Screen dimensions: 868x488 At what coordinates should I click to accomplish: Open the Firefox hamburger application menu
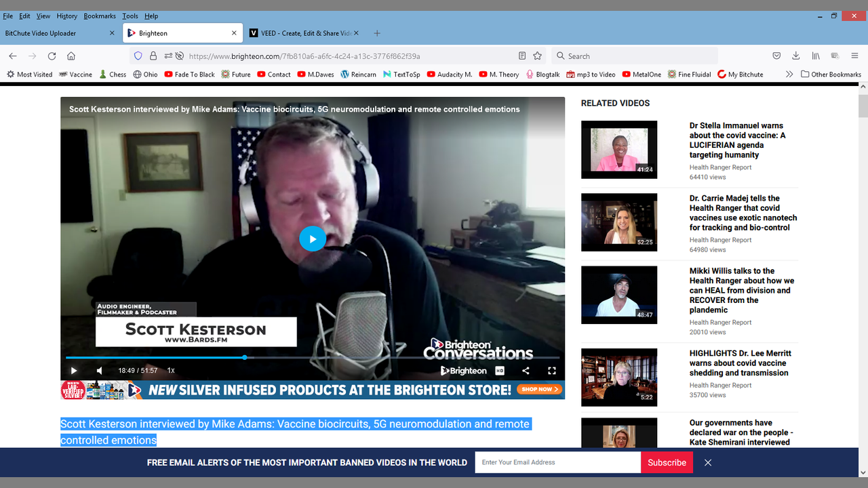[x=854, y=56]
